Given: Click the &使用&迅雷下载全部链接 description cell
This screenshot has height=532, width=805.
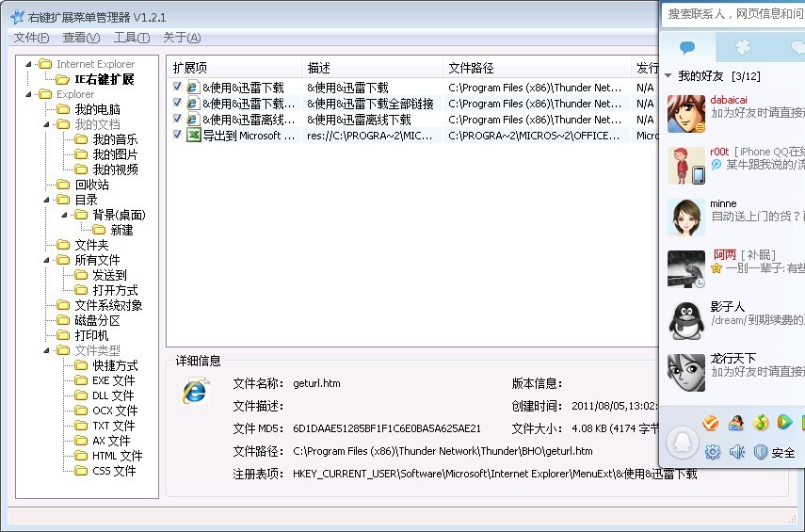Looking at the screenshot, I should point(370,104).
